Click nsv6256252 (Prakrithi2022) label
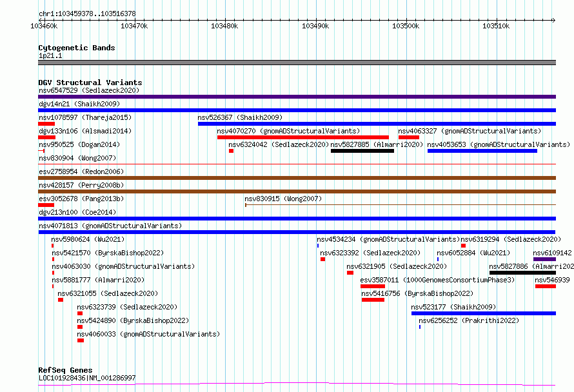Image resolution: width=574 pixels, height=392 pixels. [469, 320]
